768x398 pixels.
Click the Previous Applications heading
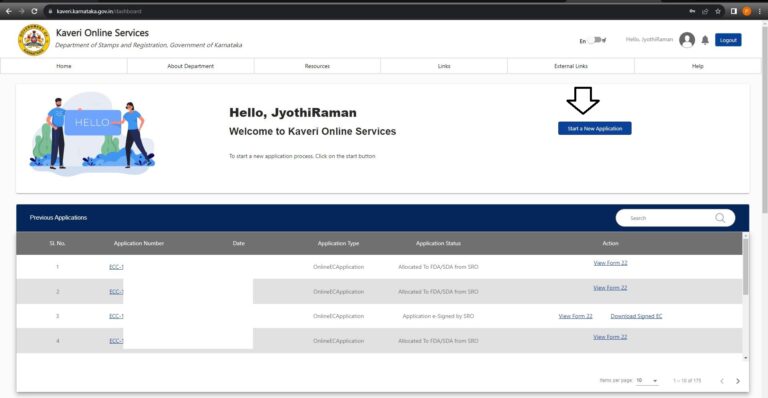tap(58, 217)
